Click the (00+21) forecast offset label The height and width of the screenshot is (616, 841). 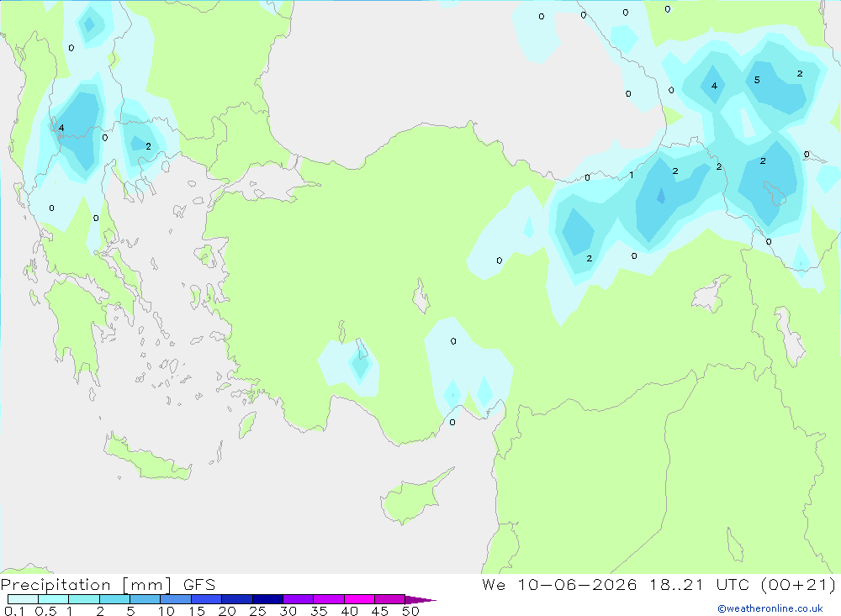click(x=799, y=584)
